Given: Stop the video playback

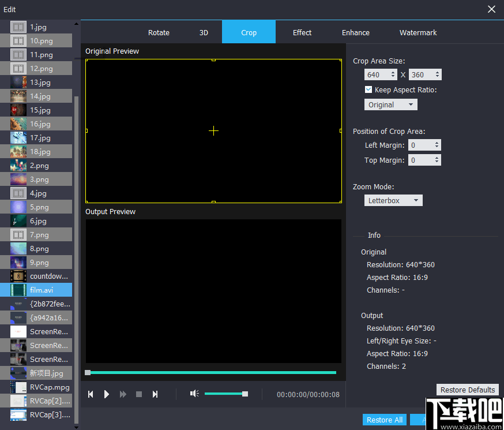Looking at the screenshot, I should click(x=138, y=394).
